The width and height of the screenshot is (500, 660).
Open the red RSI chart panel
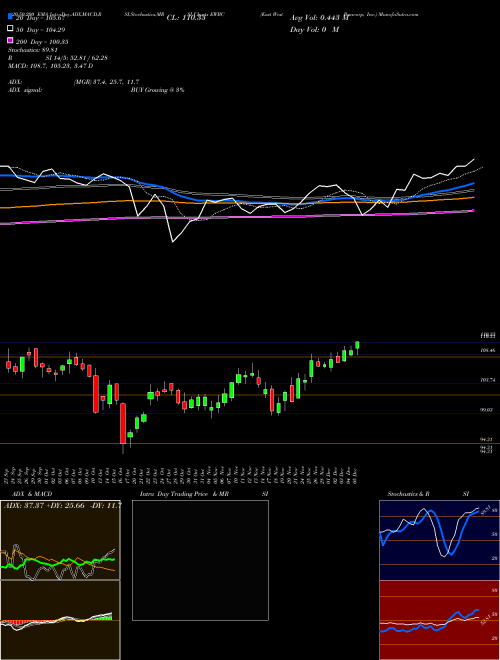(x=439, y=620)
